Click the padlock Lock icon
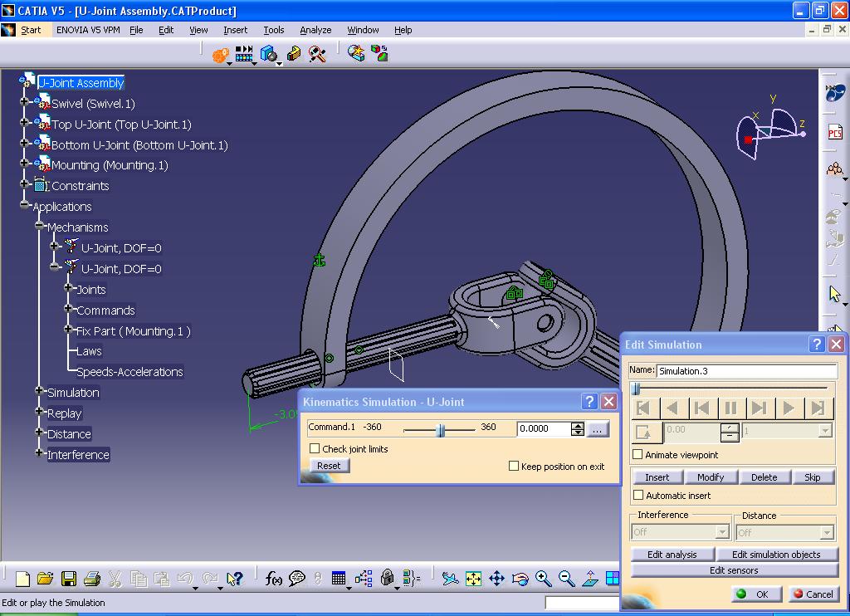 tap(387, 578)
